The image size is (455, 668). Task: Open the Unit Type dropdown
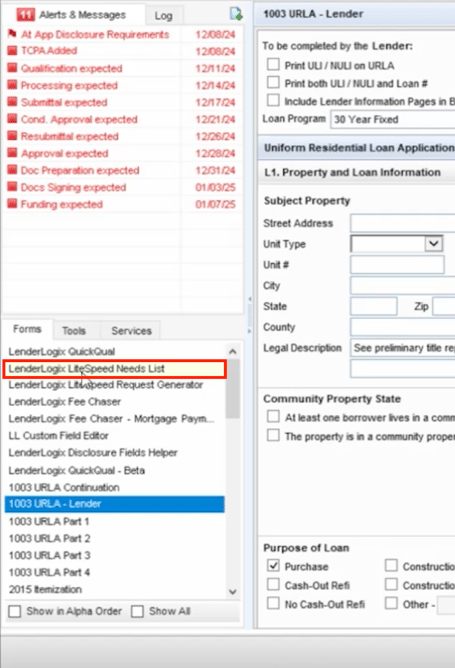[433, 244]
